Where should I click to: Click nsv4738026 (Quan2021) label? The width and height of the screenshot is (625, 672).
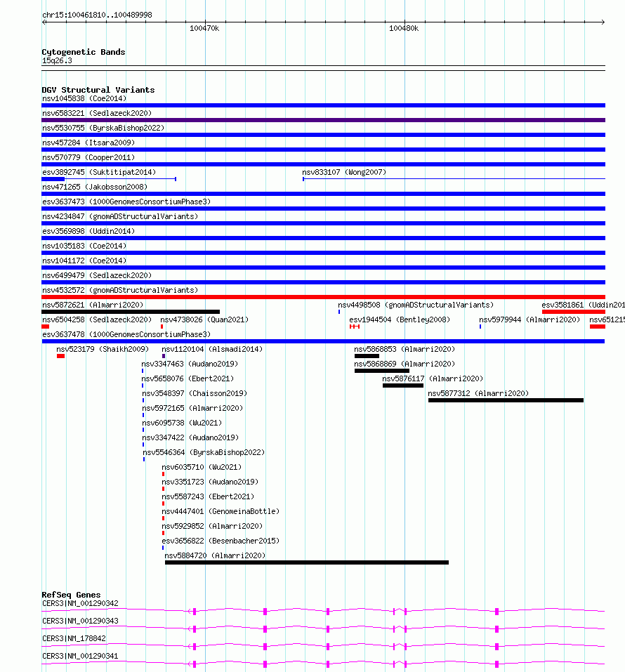204,319
